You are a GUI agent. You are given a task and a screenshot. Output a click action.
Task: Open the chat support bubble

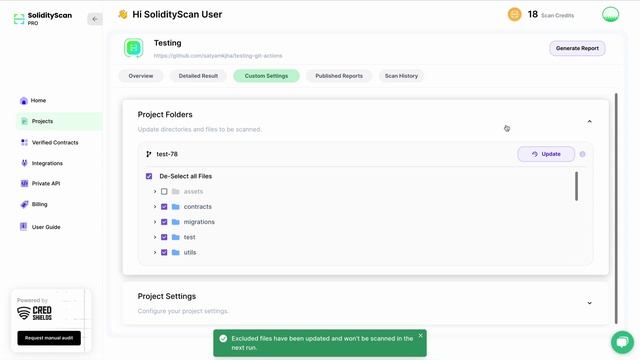click(622, 342)
